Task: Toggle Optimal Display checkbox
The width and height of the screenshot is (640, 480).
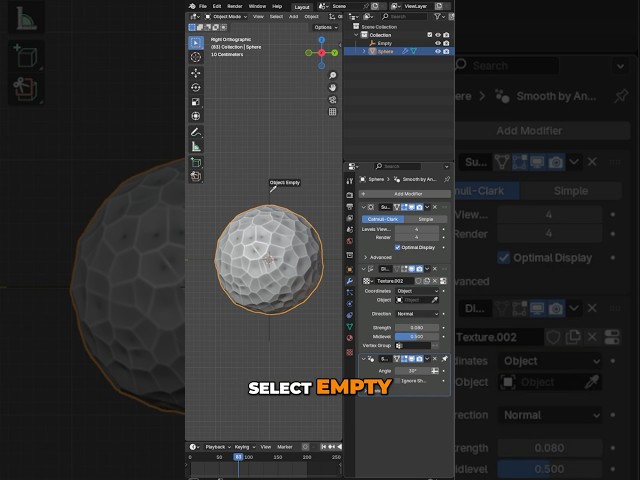Action: click(398, 247)
